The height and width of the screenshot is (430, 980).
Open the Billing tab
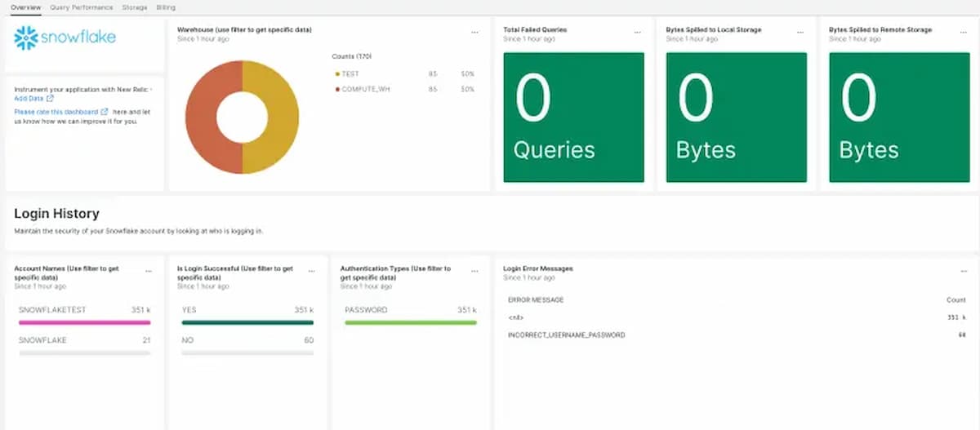(166, 7)
